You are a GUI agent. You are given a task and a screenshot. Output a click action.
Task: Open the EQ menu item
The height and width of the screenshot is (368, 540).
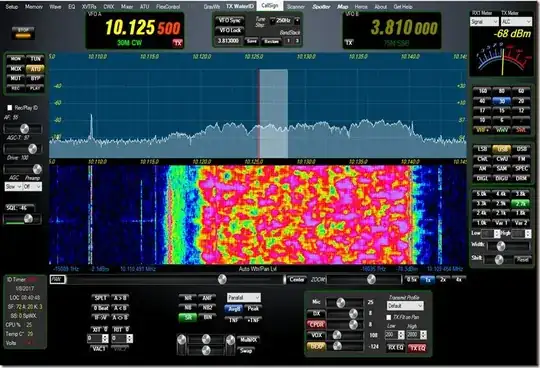72,7
